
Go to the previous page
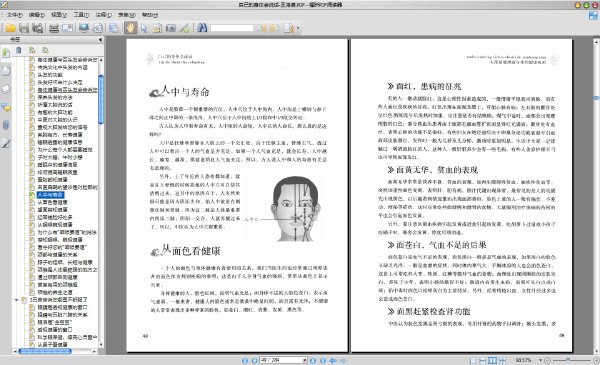[x=254, y=360]
